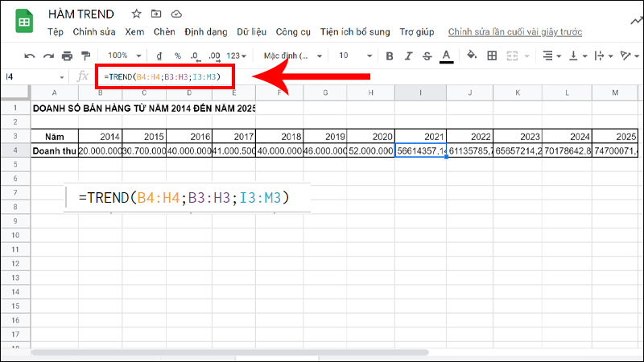Click the Undo arrow icon
The image size is (644, 362).
coord(30,56)
